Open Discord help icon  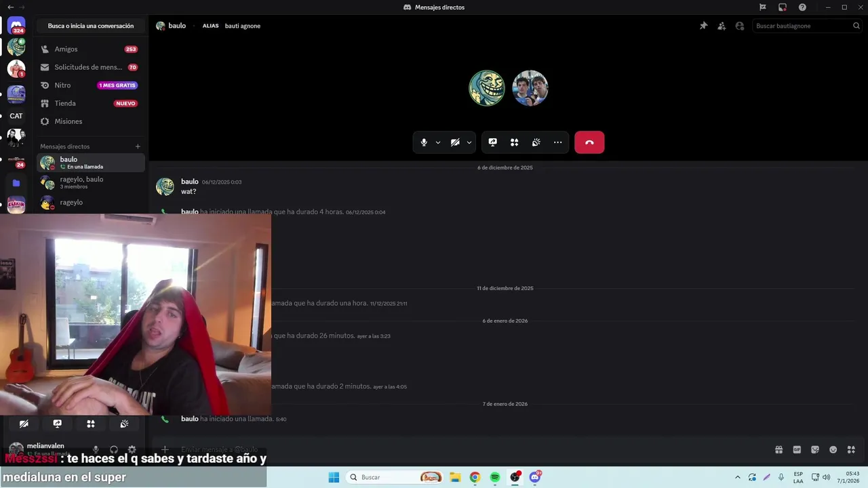(x=802, y=7)
